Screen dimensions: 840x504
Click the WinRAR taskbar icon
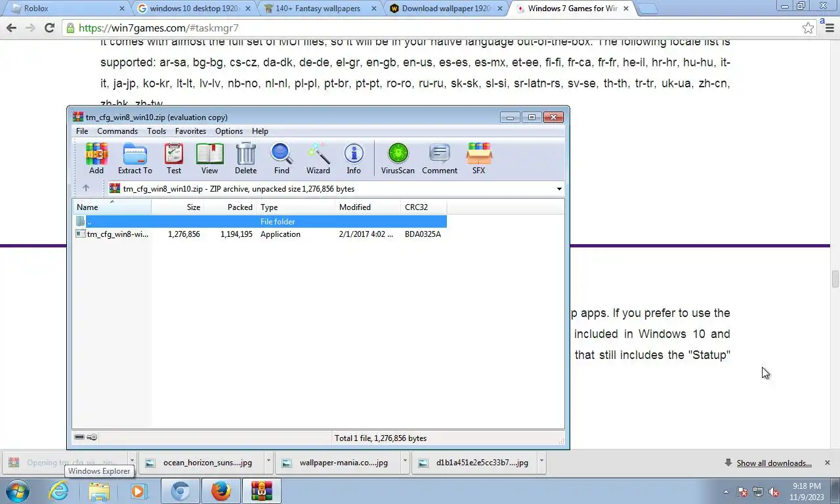point(261,491)
